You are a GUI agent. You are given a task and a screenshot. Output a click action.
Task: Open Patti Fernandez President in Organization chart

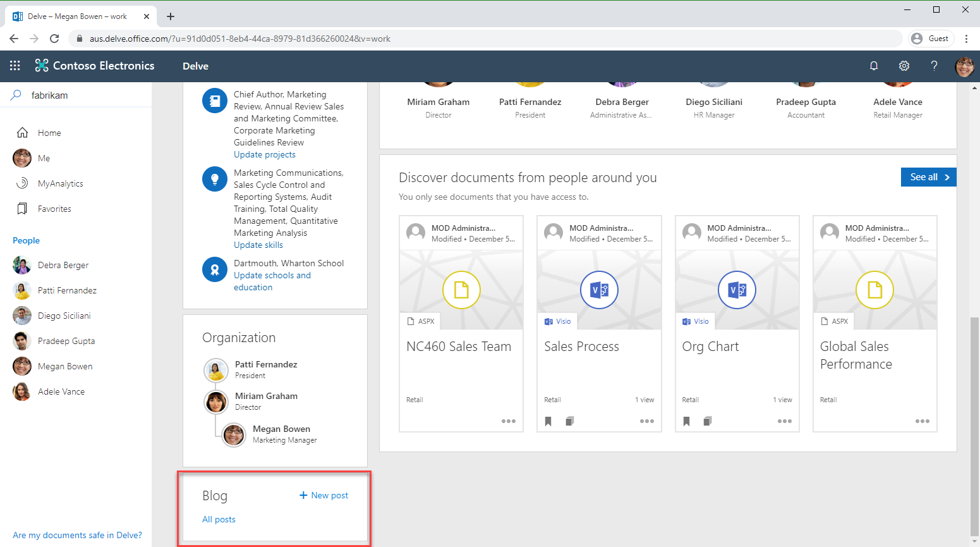coord(251,370)
